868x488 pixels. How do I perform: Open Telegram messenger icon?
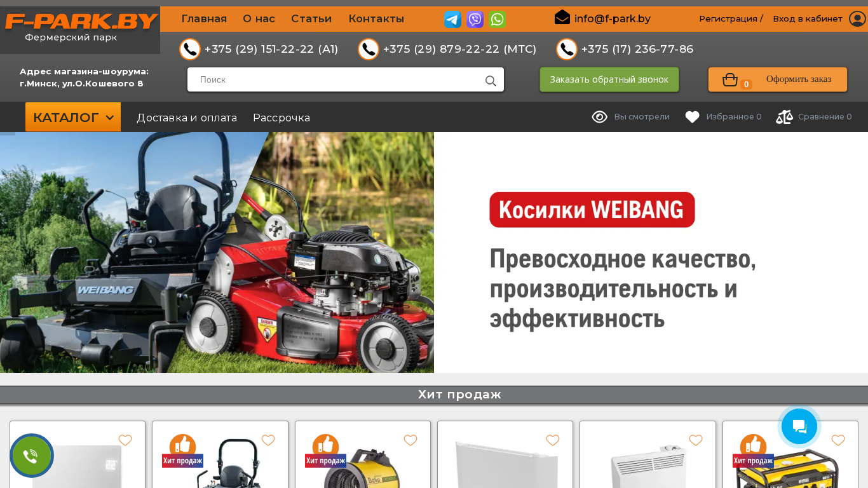pos(453,20)
